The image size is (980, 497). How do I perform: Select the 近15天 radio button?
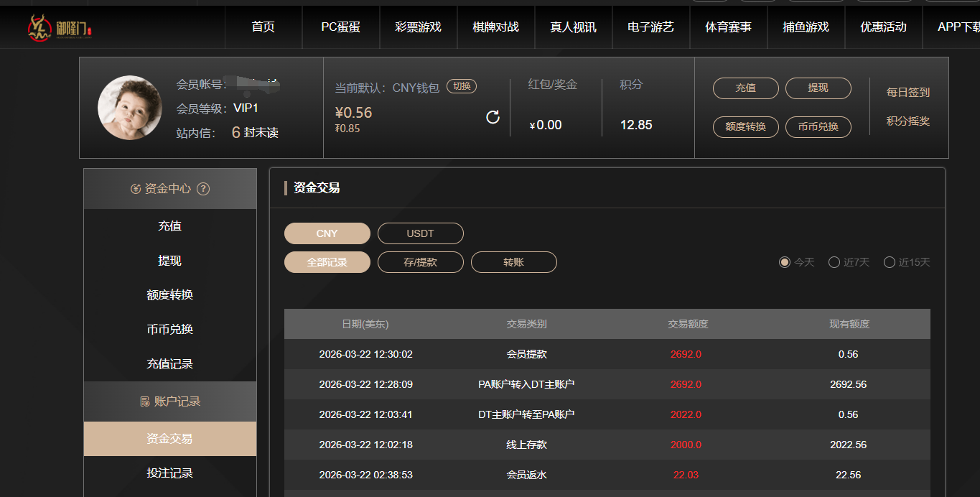(x=890, y=262)
